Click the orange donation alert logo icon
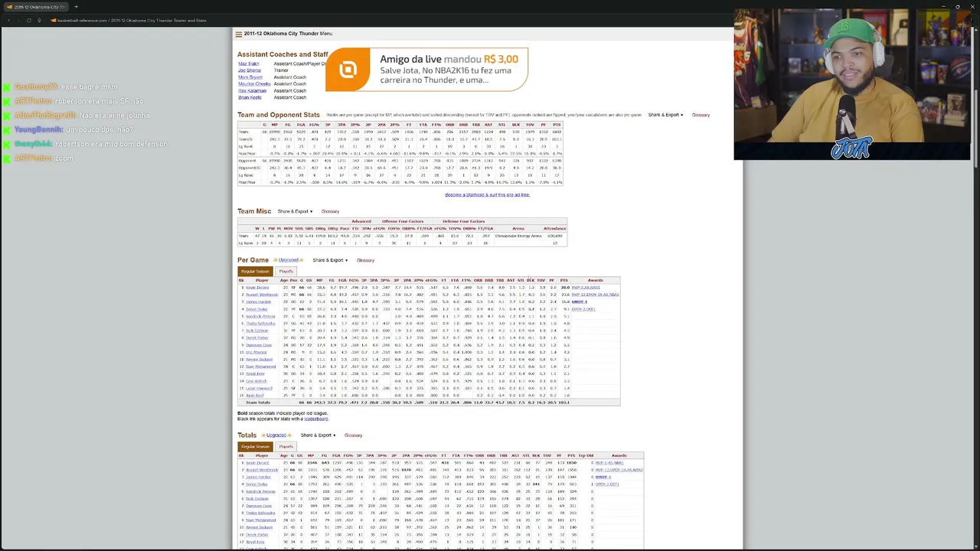 click(348, 70)
